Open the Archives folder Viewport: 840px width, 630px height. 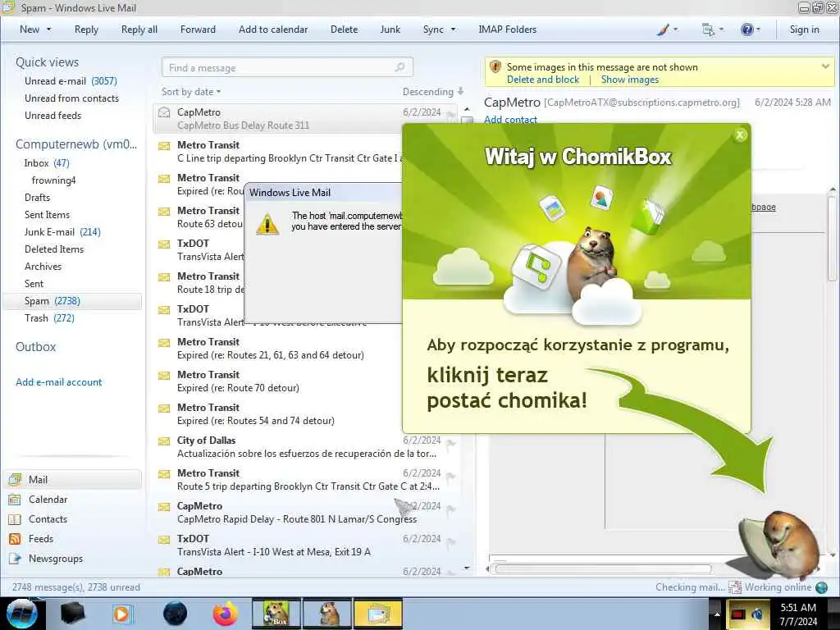[x=43, y=267]
